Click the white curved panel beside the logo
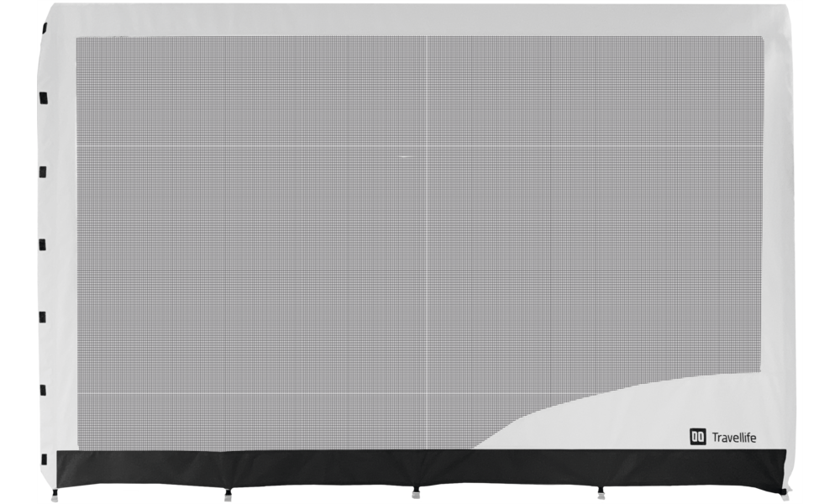The height and width of the screenshot is (504, 840). click(605, 420)
